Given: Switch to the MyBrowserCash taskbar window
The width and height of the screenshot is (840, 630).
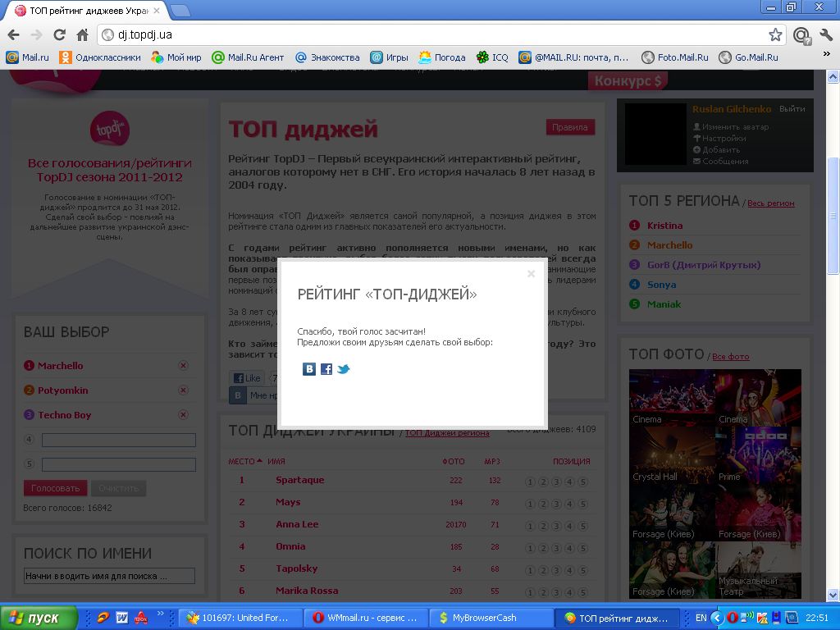Looking at the screenshot, I should (491, 618).
